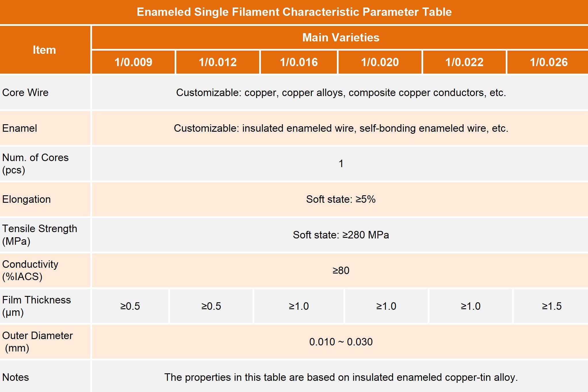Image resolution: width=588 pixels, height=392 pixels.
Task: Select the 'Item' header cell
Action: pyautogui.click(x=44, y=50)
